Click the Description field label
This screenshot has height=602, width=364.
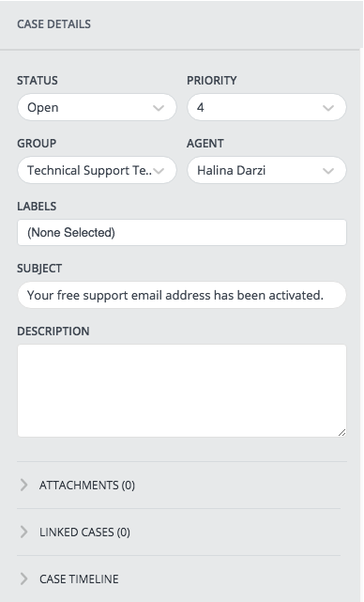(53, 331)
